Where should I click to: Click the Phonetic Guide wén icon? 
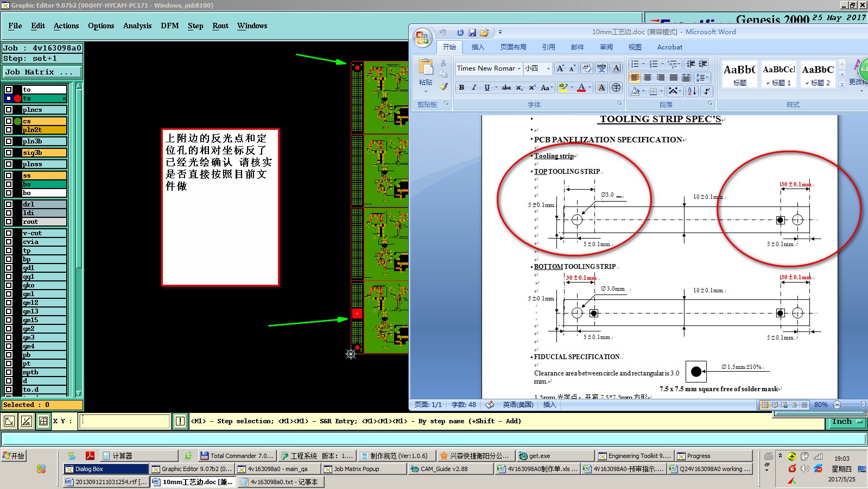pyautogui.click(x=601, y=68)
